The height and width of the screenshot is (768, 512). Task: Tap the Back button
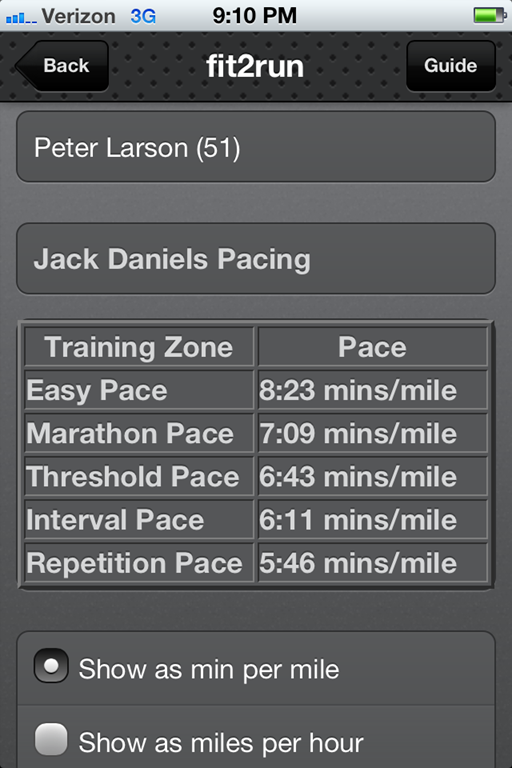[62, 66]
